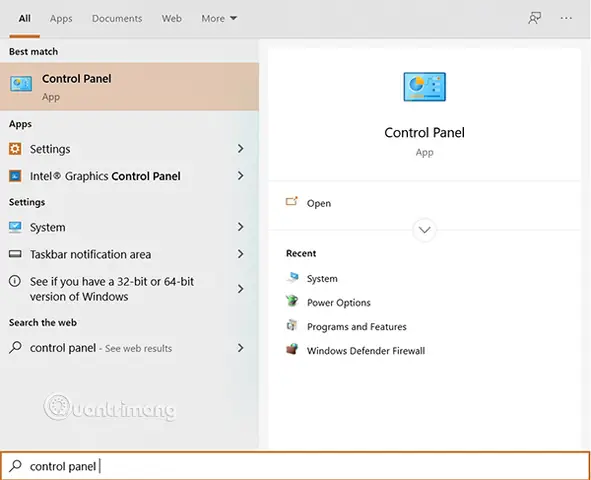Click the feedback person icon at top right
This screenshot has width=591, height=480.
(x=534, y=18)
